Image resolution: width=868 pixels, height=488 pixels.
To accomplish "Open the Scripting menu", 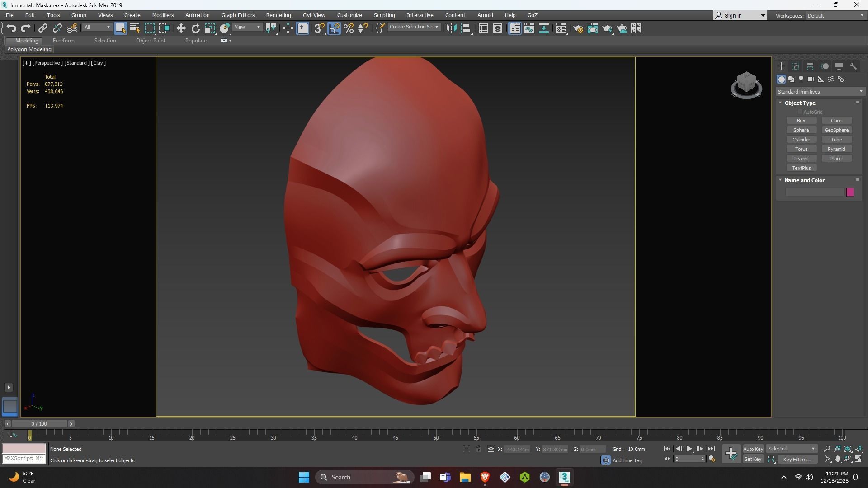I will 384,15.
